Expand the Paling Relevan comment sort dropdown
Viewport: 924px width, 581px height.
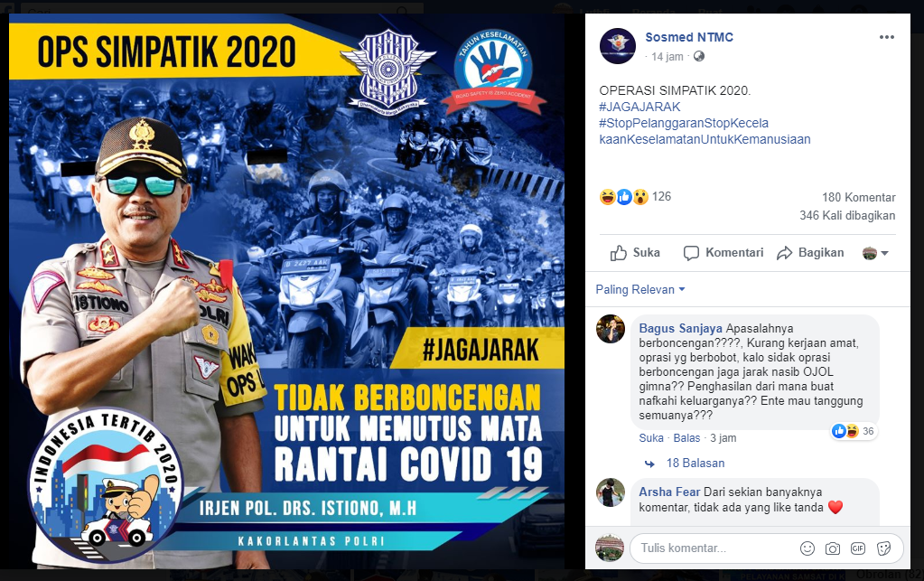(x=640, y=289)
